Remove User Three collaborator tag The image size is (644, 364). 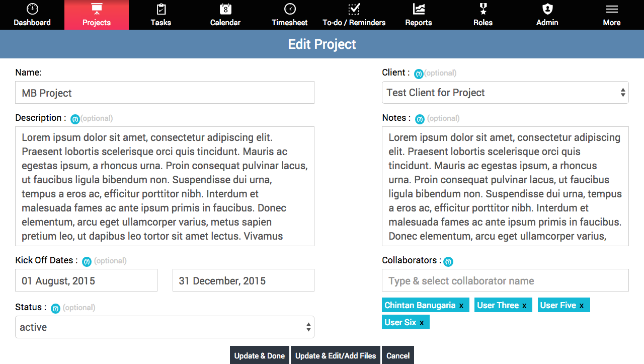click(524, 306)
